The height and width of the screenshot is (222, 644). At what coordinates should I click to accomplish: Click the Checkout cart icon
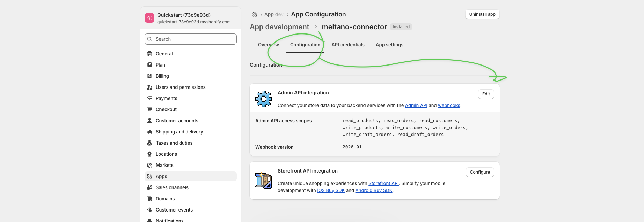tap(149, 109)
